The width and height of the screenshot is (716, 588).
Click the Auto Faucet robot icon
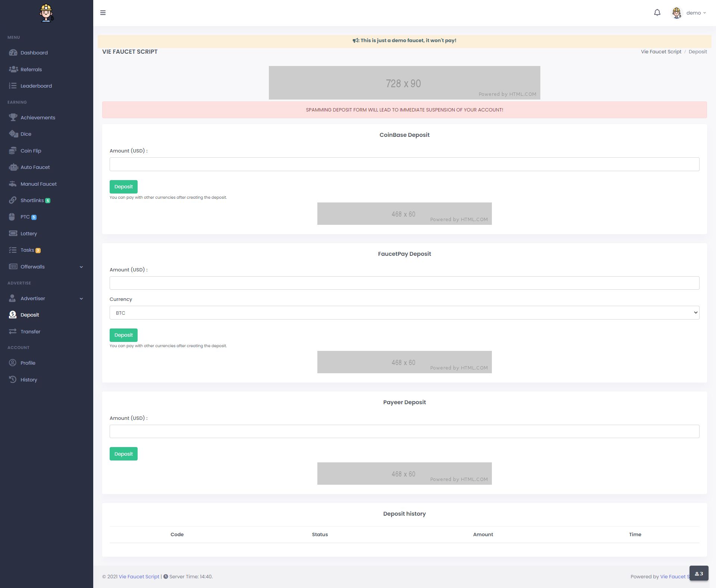pos(13,167)
